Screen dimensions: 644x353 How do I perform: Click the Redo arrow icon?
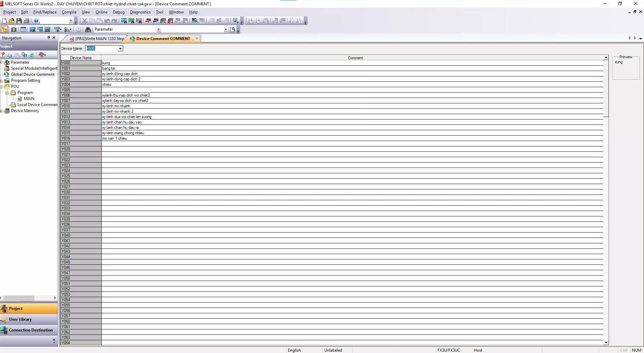coord(115,21)
